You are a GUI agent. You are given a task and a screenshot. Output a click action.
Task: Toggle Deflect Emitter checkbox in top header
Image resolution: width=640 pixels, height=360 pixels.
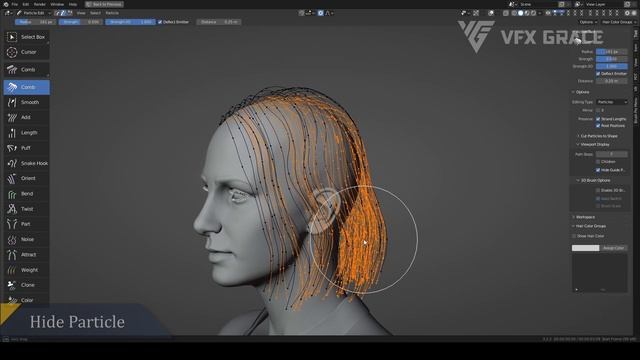pos(160,22)
